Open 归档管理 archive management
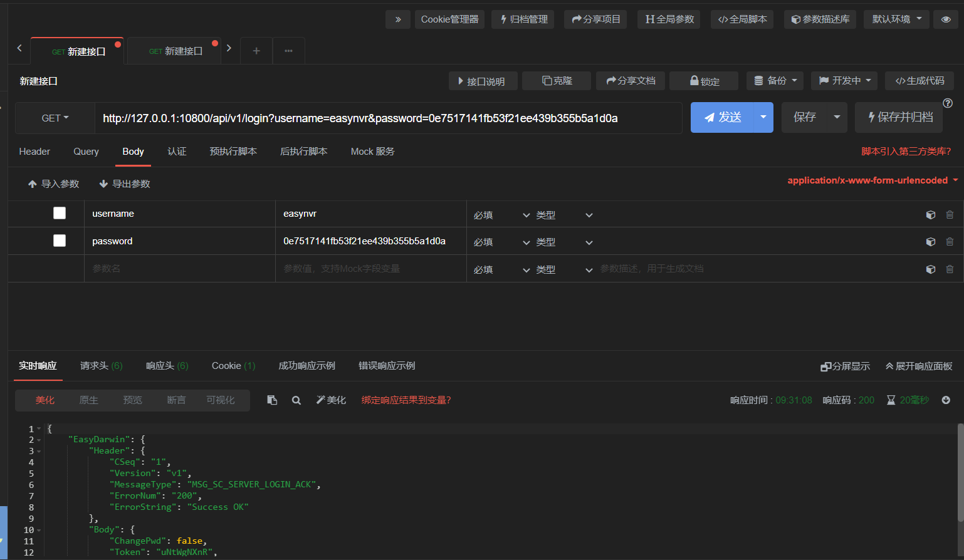 click(x=523, y=19)
